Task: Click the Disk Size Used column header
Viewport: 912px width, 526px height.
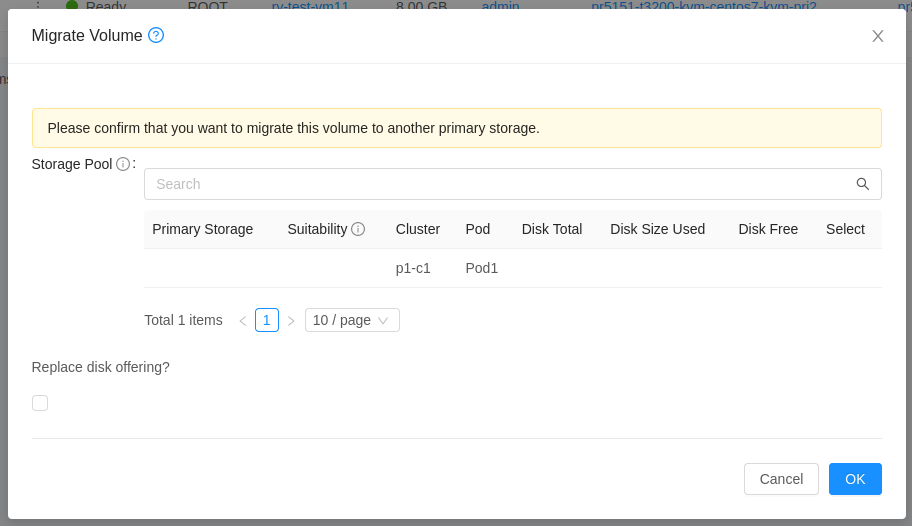Action: click(x=657, y=229)
